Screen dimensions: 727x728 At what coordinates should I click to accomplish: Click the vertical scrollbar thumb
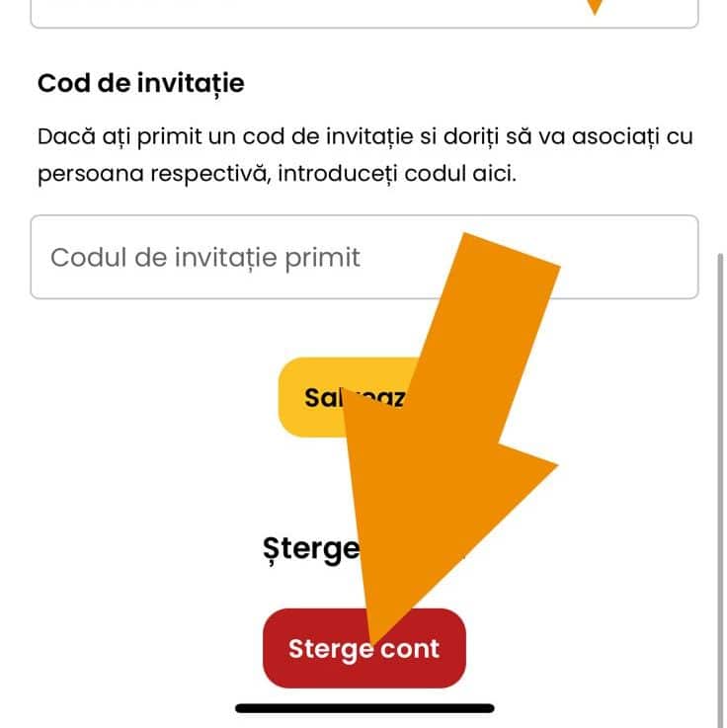tap(719, 474)
